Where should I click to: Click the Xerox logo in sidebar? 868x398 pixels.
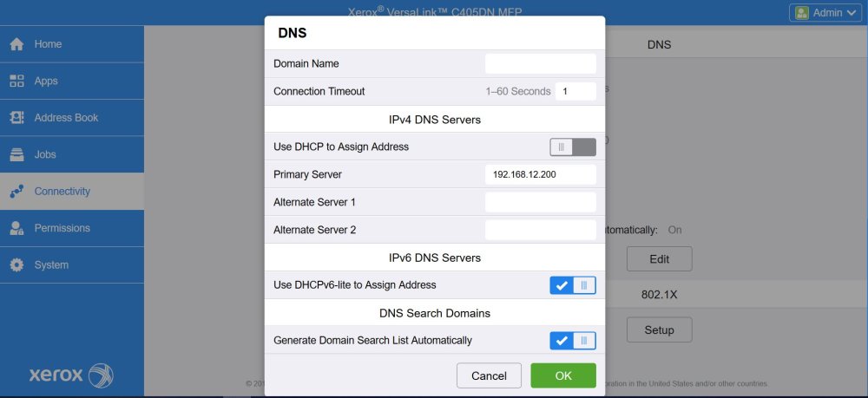click(x=71, y=375)
